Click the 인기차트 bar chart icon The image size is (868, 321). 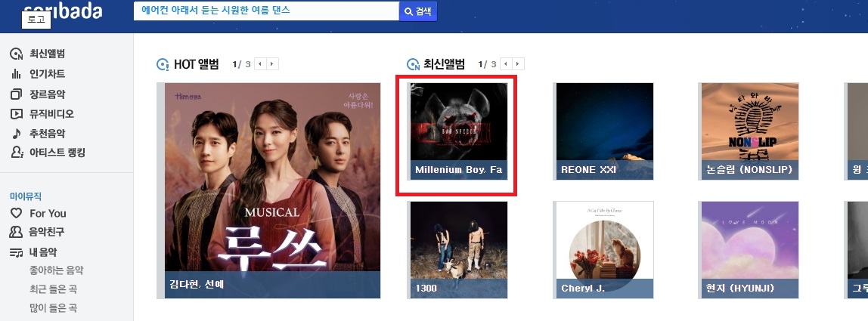pos(16,73)
